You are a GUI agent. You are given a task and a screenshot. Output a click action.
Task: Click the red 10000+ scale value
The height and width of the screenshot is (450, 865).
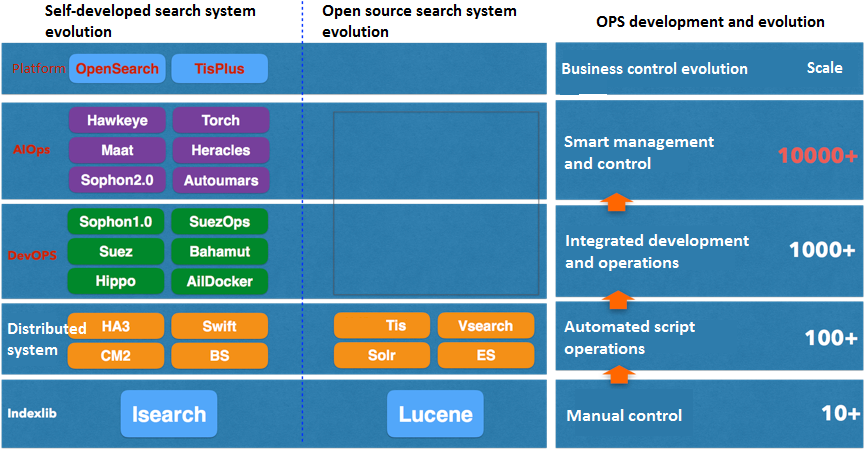click(818, 156)
